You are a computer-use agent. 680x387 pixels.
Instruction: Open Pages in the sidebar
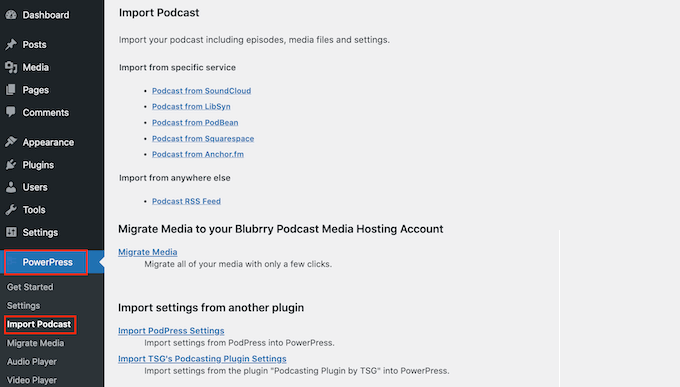36,90
